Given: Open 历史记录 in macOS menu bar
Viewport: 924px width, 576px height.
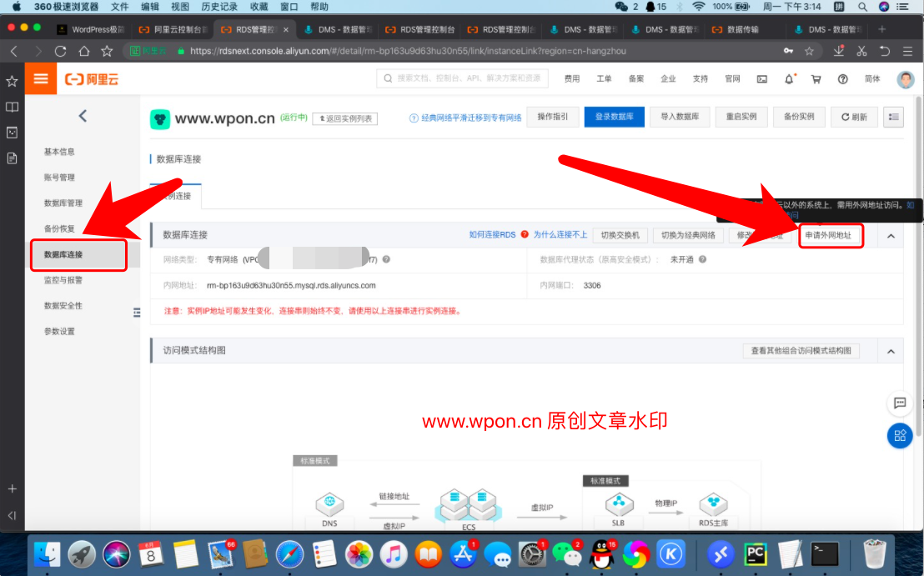Looking at the screenshot, I should 219,7.
